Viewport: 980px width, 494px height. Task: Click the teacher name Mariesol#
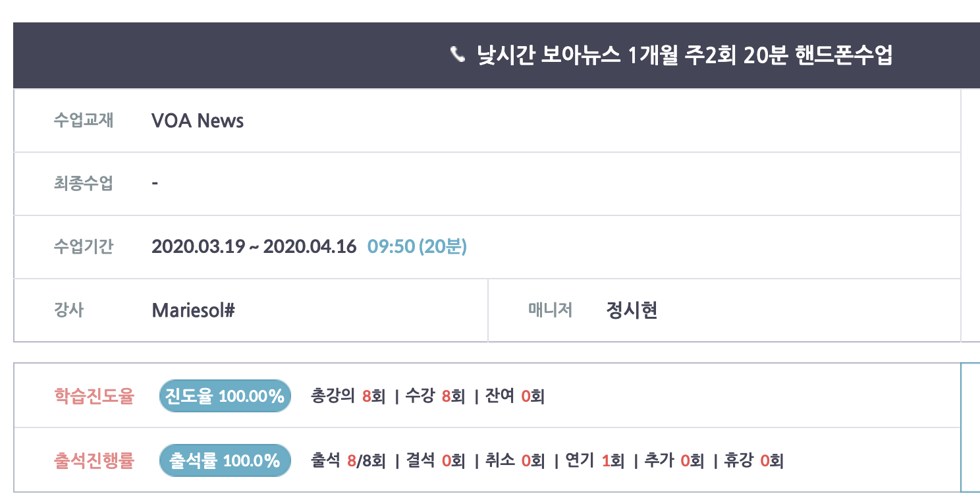pyautogui.click(x=194, y=310)
